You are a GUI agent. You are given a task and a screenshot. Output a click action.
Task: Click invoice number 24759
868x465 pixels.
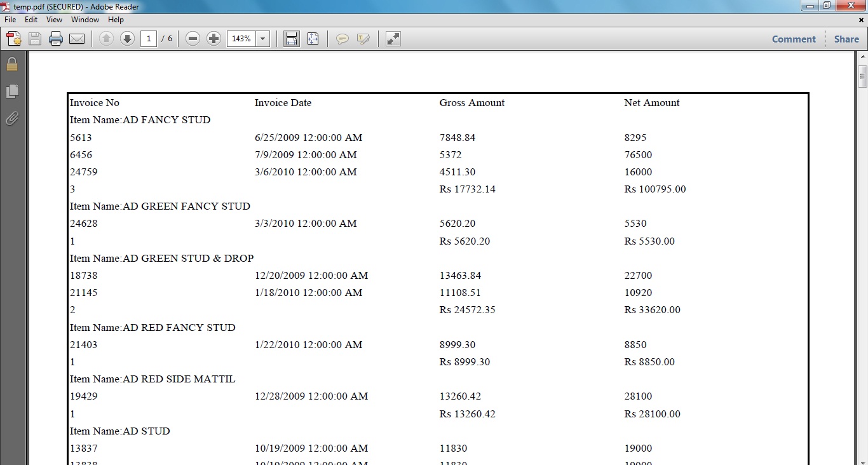84,172
